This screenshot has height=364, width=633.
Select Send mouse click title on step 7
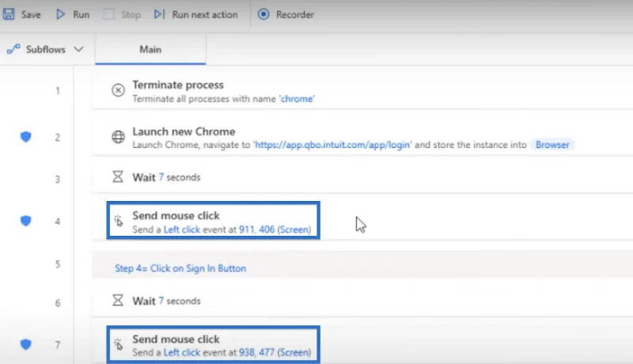[x=176, y=339]
